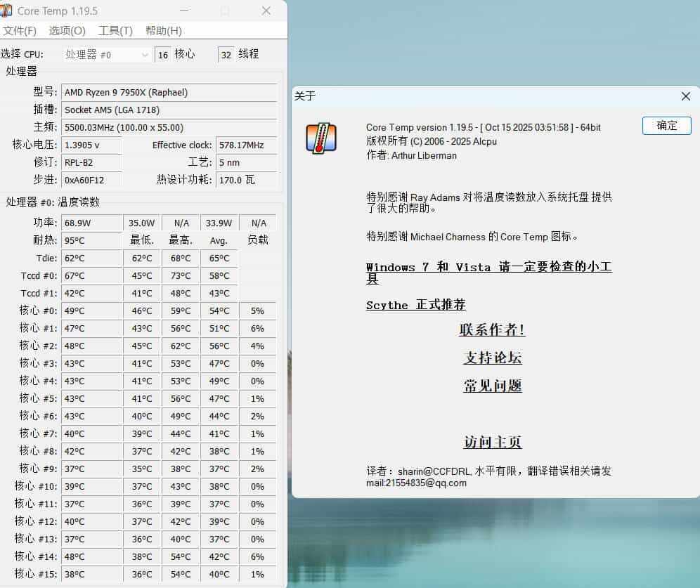700x588 pixels.
Task: Select the Tdie temperature reading field
Action: pos(91,258)
